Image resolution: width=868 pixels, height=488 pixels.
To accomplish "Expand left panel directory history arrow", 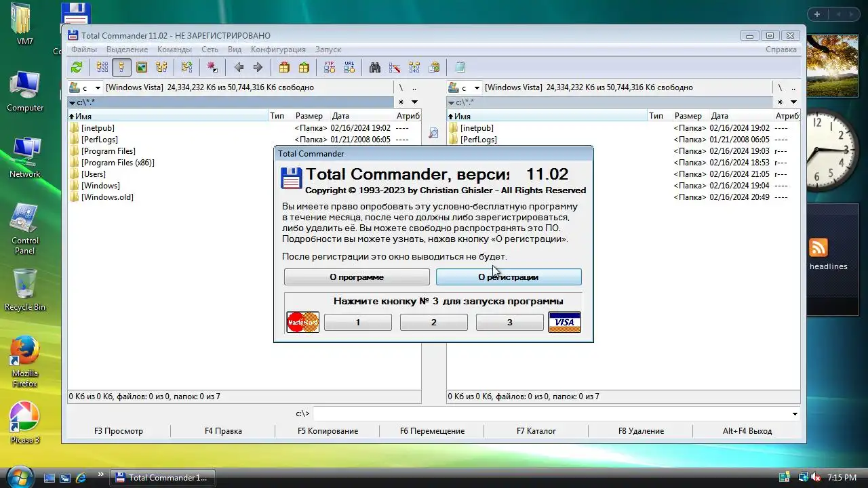I will point(414,102).
